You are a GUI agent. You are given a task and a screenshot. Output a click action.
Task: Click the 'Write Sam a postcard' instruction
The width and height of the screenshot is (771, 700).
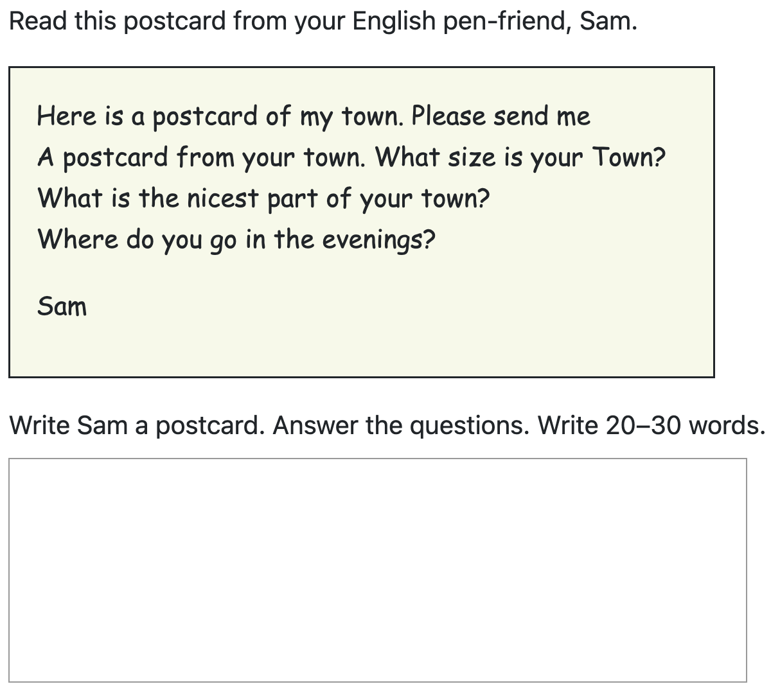click(137, 425)
